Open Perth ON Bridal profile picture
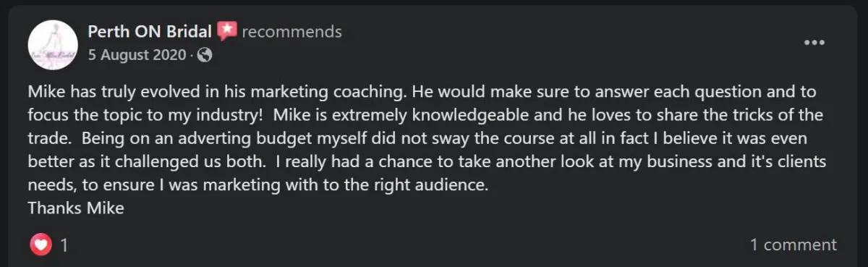The image size is (868, 267). 53,44
